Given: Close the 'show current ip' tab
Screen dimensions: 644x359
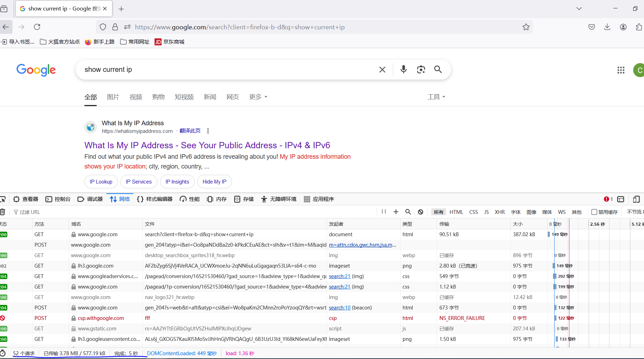Looking at the screenshot, I should click(x=105, y=9).
